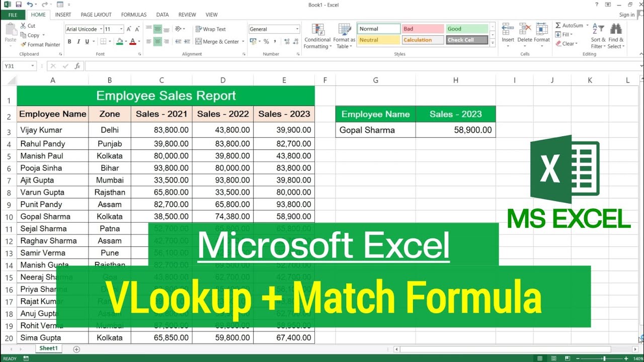644x362 pixels.
Task: Add cell borders
Action: (x=103, y=42)
